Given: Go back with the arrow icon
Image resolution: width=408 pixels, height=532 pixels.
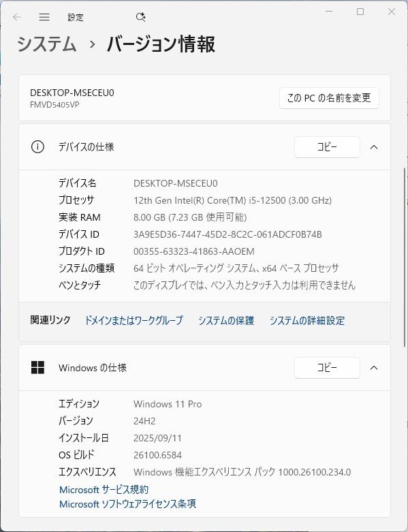Looking at the screenshot, I should [17, 17].
